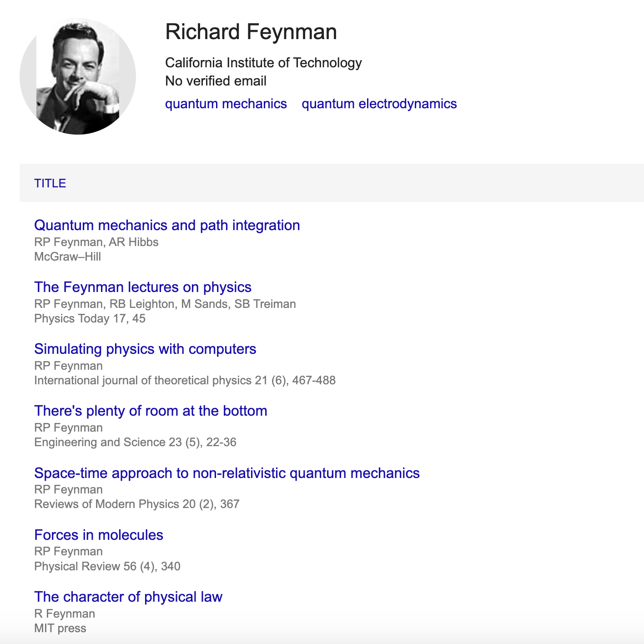Click Reviews of Modern Physics 20 citation
Screen dimensions: 644x644
137,504
